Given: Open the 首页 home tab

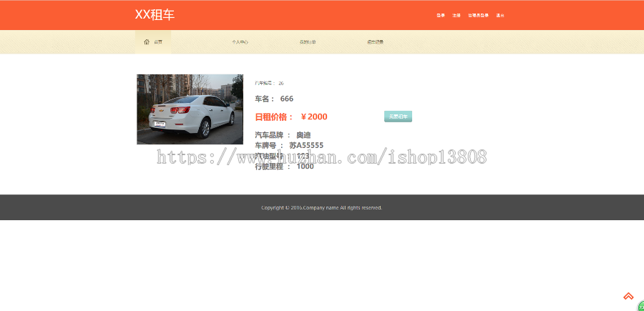Looking at the screenshot, I should pyautogui.click(x=153, y=42).
